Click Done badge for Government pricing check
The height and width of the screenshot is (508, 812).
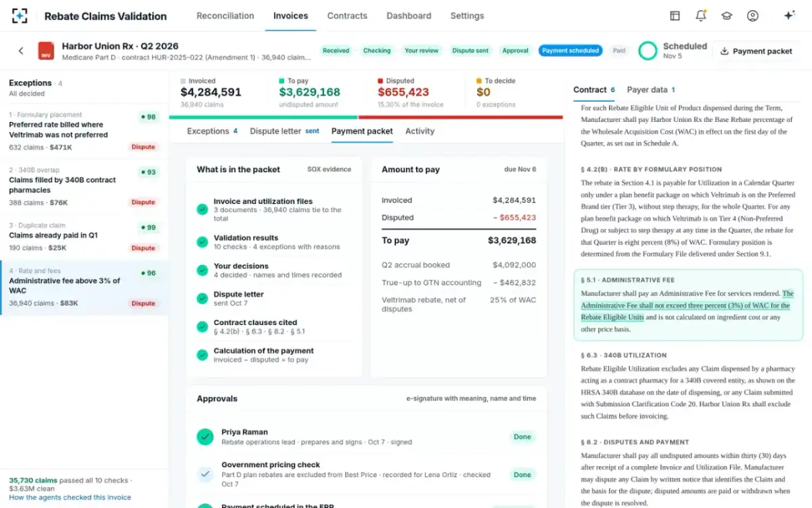522,475
